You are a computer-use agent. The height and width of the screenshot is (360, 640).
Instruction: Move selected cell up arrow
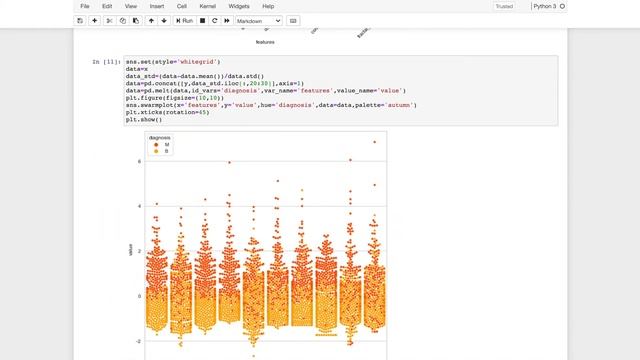pyautogui.click(x=151, y=21)
